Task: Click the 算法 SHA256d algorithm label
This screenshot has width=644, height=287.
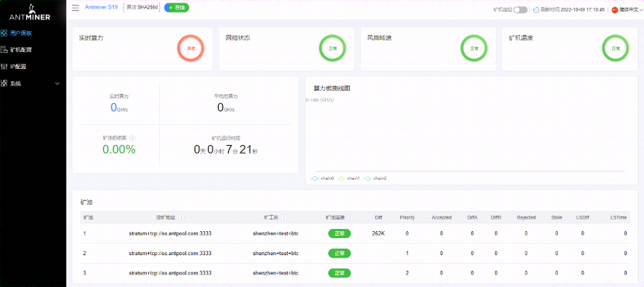Action: 142,8
